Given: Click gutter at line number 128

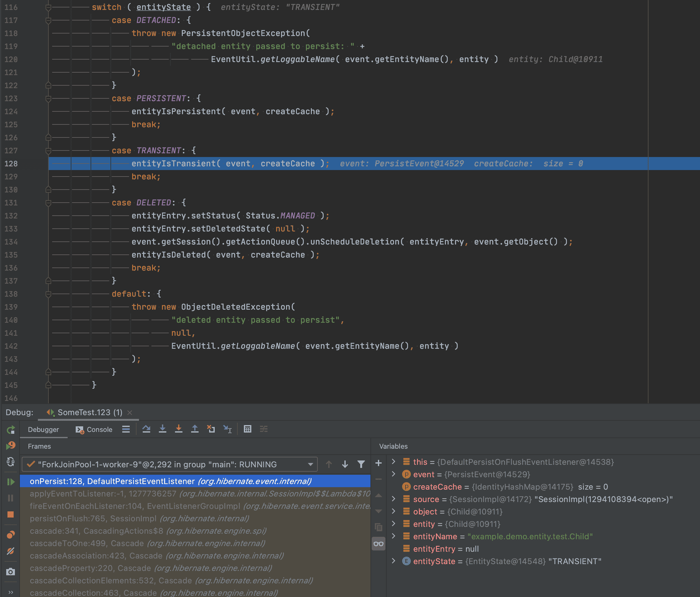Looking at the screenshot, I should point(11,164).
